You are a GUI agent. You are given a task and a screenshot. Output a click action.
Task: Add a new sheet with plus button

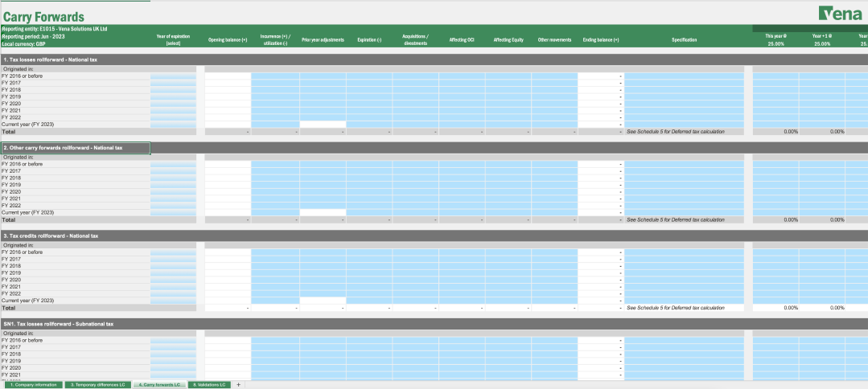coord(239,384)
